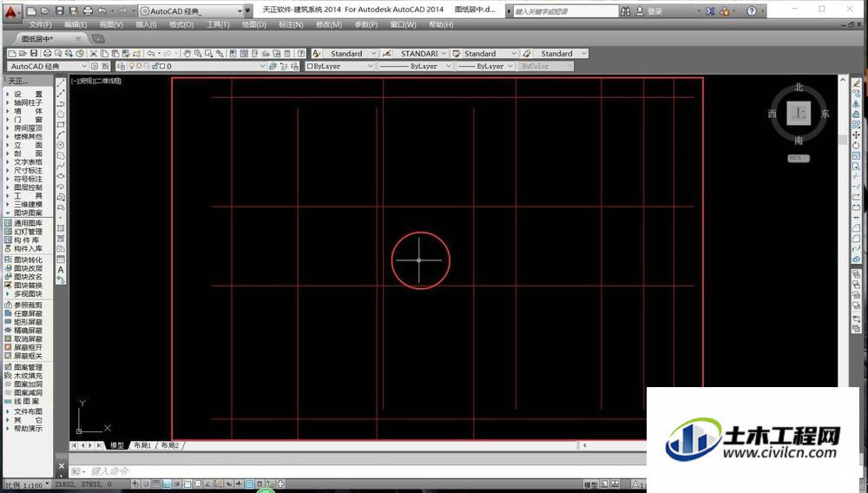Open Layer Properties Manager icon

coord(122,66)
